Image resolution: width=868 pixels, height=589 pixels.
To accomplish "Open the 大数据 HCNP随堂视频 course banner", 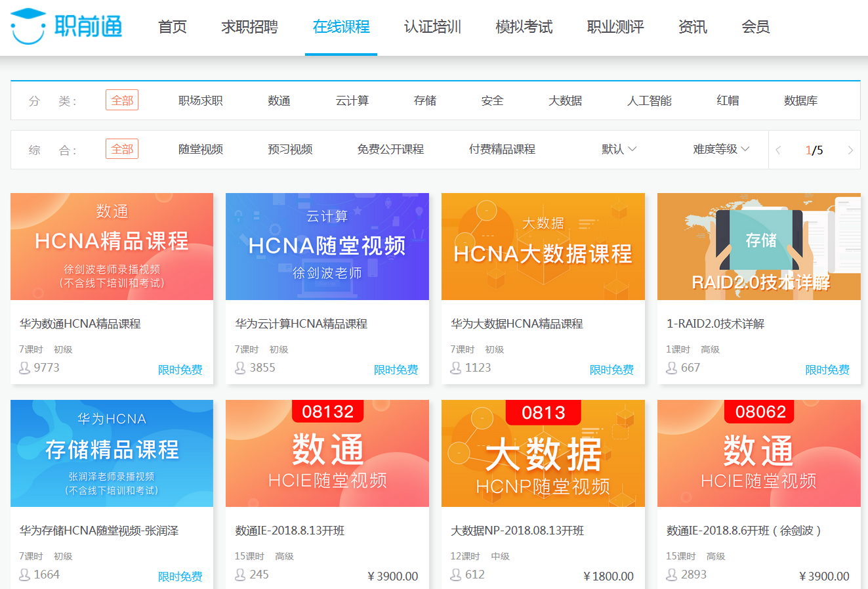I will coord(543,454).
